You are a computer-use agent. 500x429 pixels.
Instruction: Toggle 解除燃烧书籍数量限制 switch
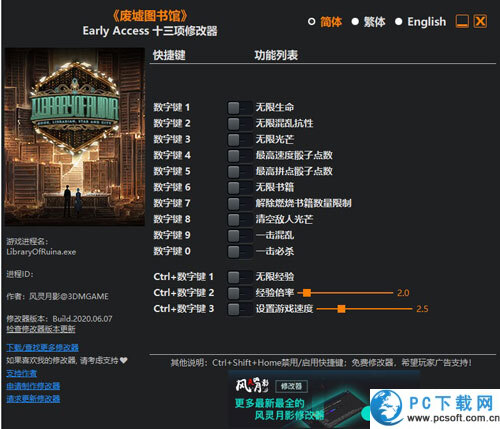tap(239, 203)
